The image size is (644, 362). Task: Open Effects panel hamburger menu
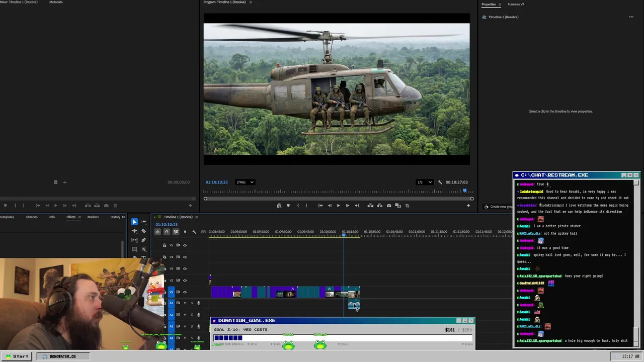(x=79, y=217)
